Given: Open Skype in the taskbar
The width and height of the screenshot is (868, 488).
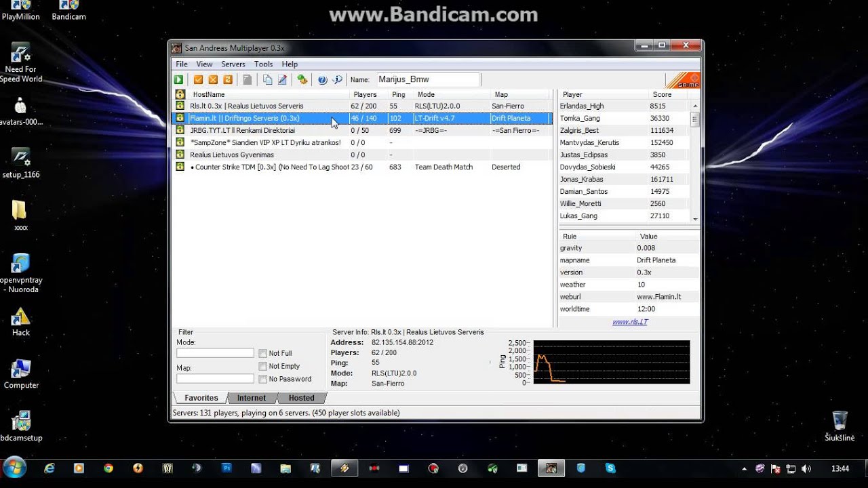Looking at the screenshot, I should (x=610, y=468).
